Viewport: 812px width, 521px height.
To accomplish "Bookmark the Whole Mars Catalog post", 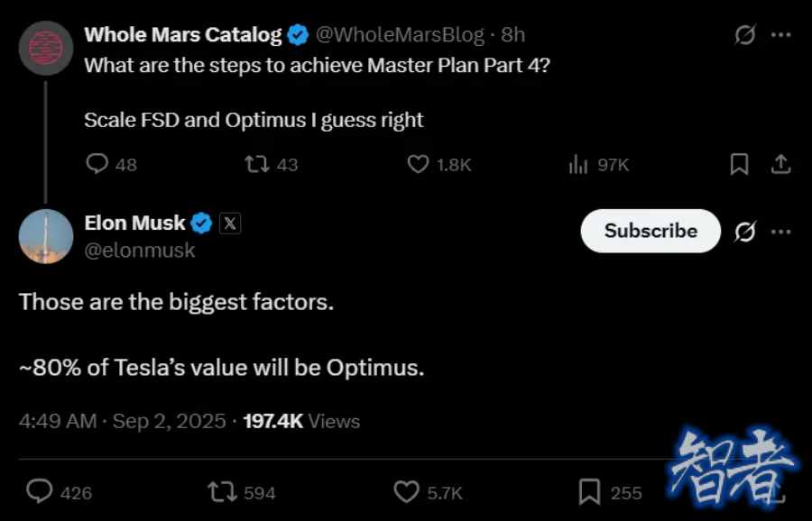I will pyautogui.click(x=739, y=164).
